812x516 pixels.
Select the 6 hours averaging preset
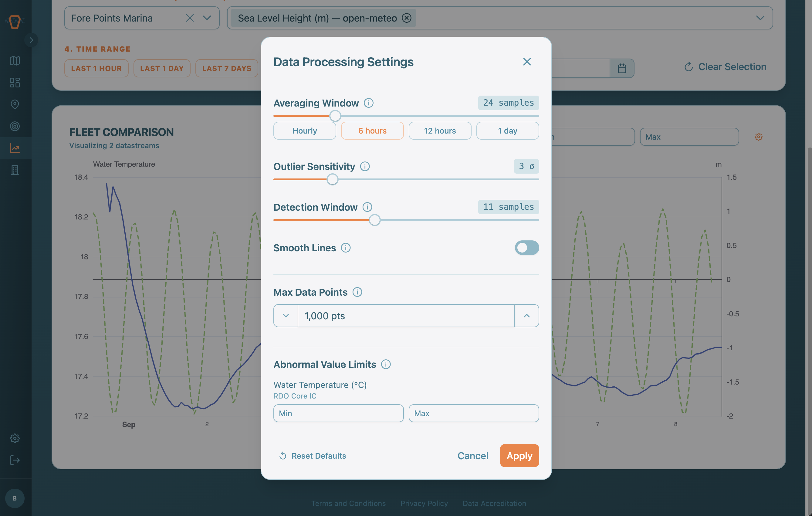tap(372, 131)
